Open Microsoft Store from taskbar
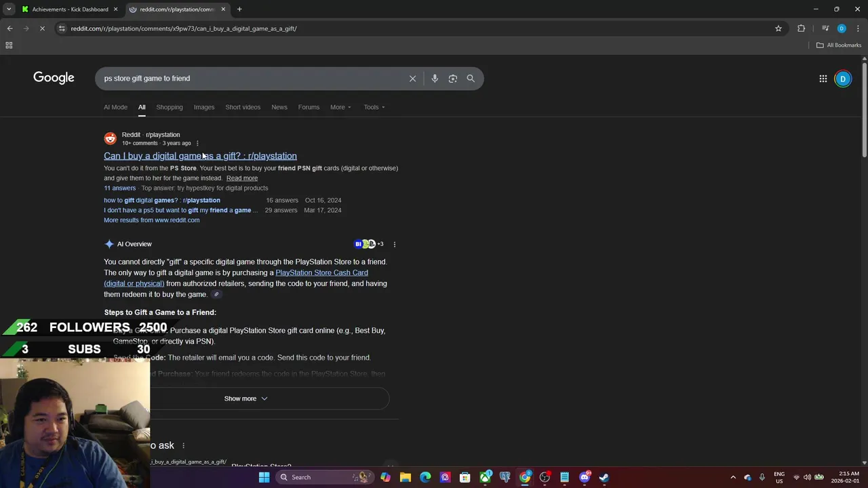 click(465, 477)
